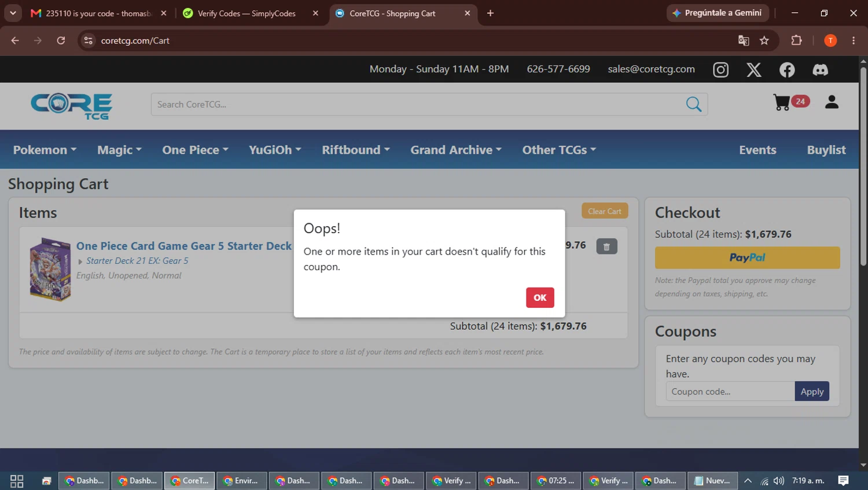868x490 pixels.
Task: Open the CoreTCG X (Twitter) page
Action: [x=753, y=70]
